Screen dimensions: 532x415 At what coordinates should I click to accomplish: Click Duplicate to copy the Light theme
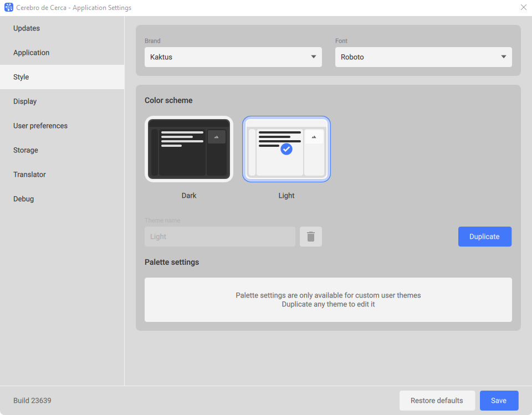click(x=484, y=237)
